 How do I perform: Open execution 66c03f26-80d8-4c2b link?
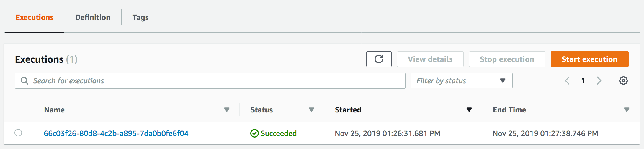pyautogui.click(x=116, y=133)
